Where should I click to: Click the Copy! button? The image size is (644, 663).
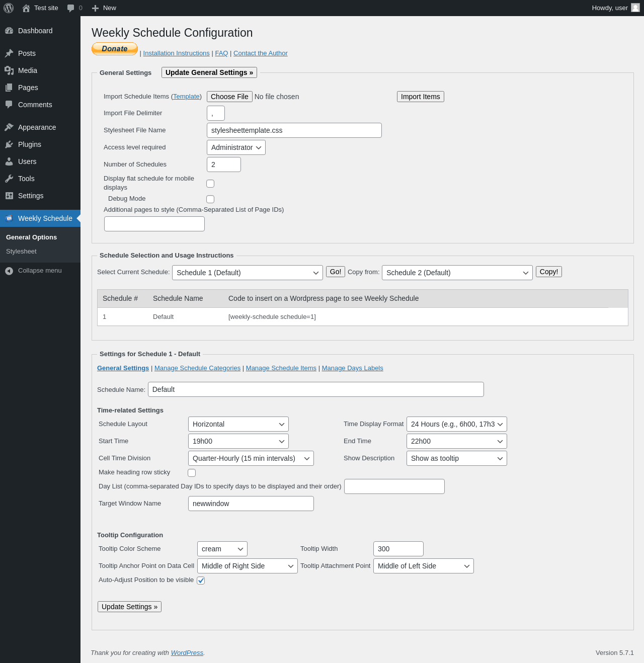pos(549,272)
